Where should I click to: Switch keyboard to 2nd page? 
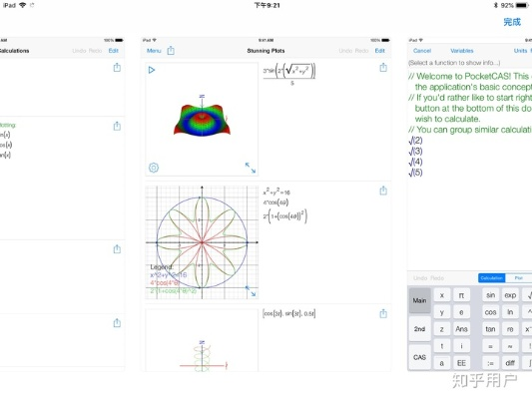(x=419, y=329)
